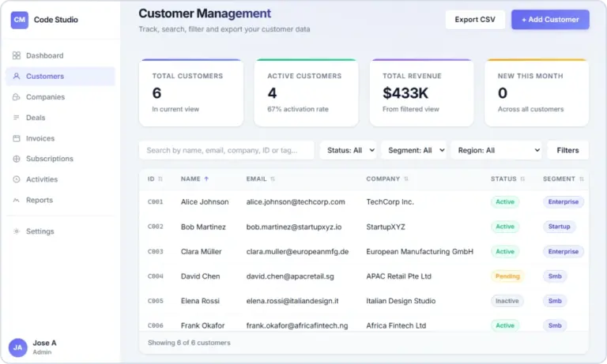Open the Status: All dropdown
Viewport: 607px width, 364px height.
tap(348, 151)
